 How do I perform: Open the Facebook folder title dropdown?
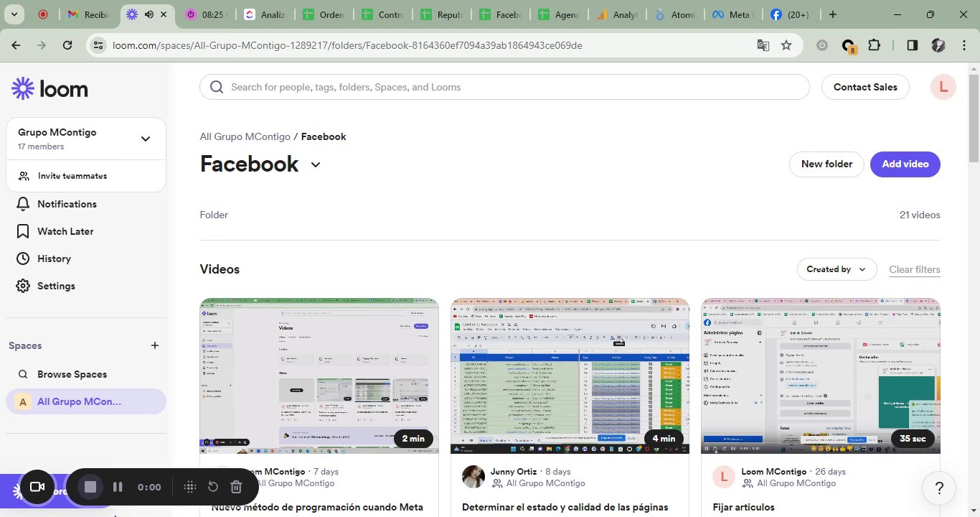315,164
